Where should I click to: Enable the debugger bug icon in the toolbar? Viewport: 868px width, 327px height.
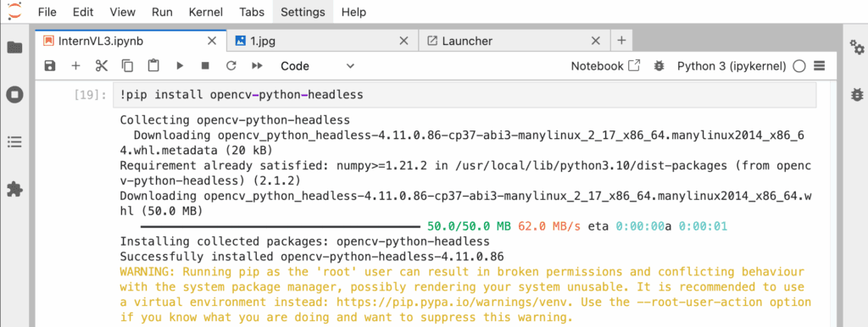point(659,66)
